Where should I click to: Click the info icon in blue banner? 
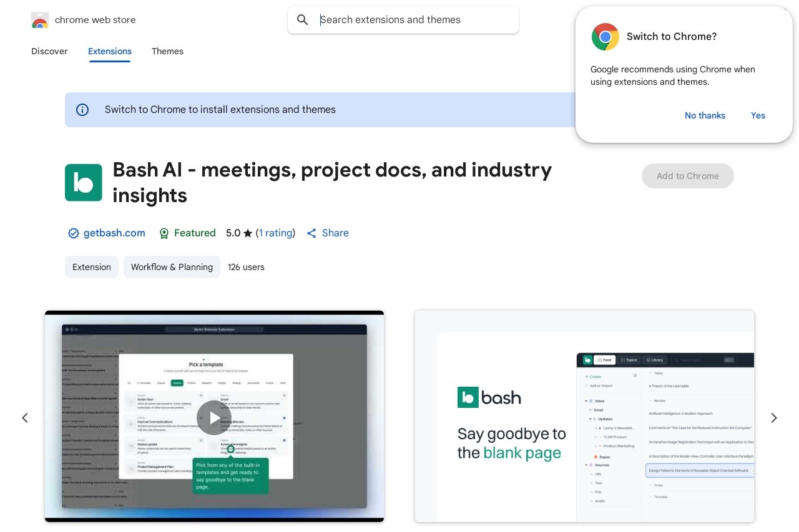82,110
